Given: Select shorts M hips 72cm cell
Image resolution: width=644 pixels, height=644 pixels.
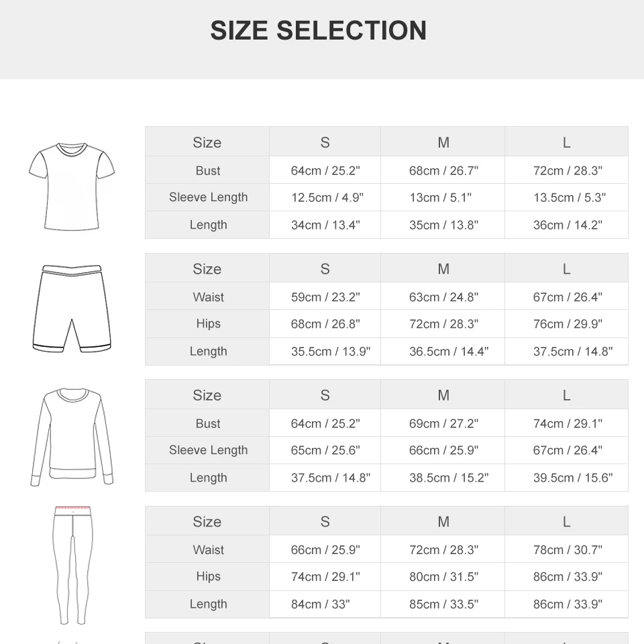Looking at the screenshot, I should coord(443,324).
